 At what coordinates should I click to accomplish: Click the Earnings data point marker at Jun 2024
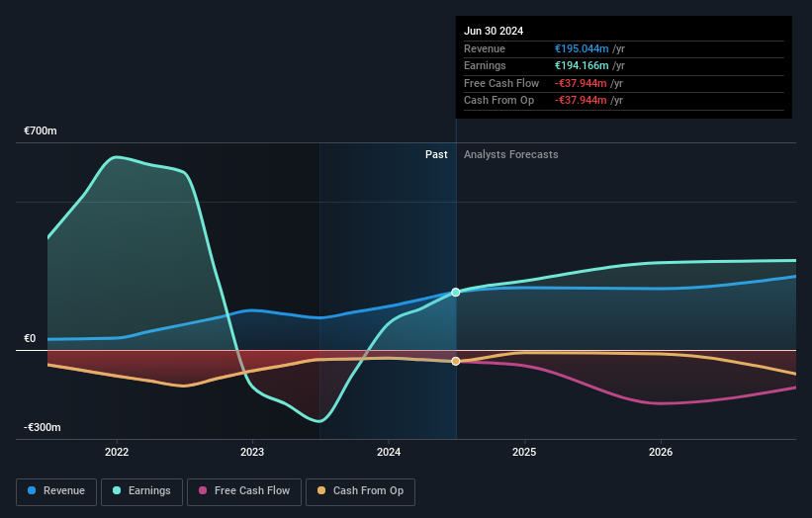(x=456, y=293)
